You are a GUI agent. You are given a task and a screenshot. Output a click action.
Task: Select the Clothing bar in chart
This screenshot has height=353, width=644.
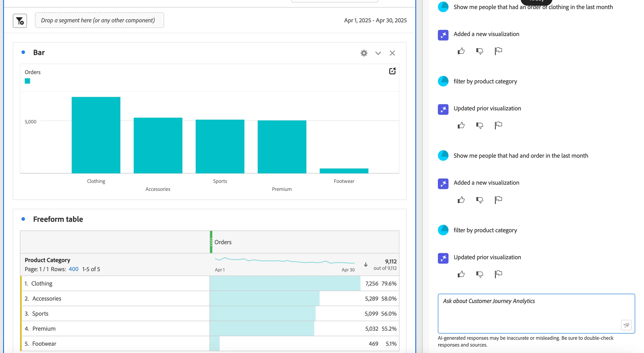(x=96, y=135)
